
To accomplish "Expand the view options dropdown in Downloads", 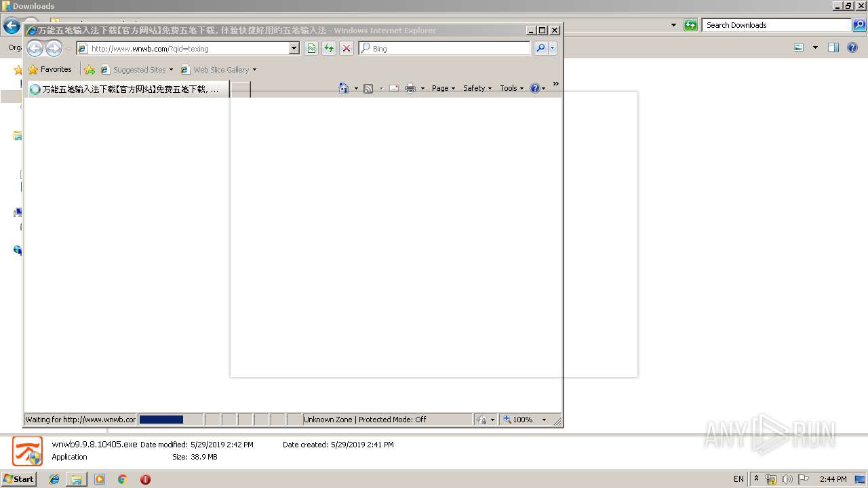I will coord(815,47).
